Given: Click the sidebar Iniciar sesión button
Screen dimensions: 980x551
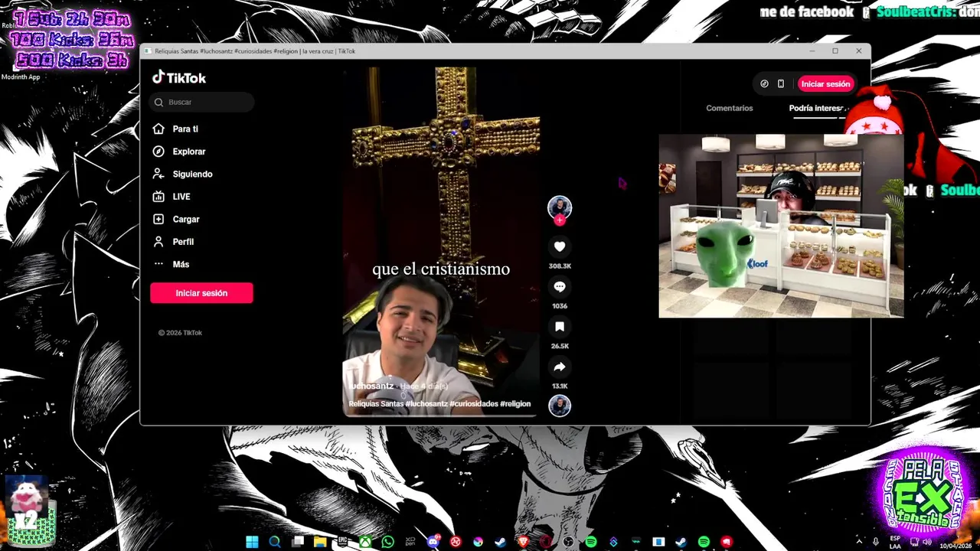Looking at the screenshot, I should point(201,293).
